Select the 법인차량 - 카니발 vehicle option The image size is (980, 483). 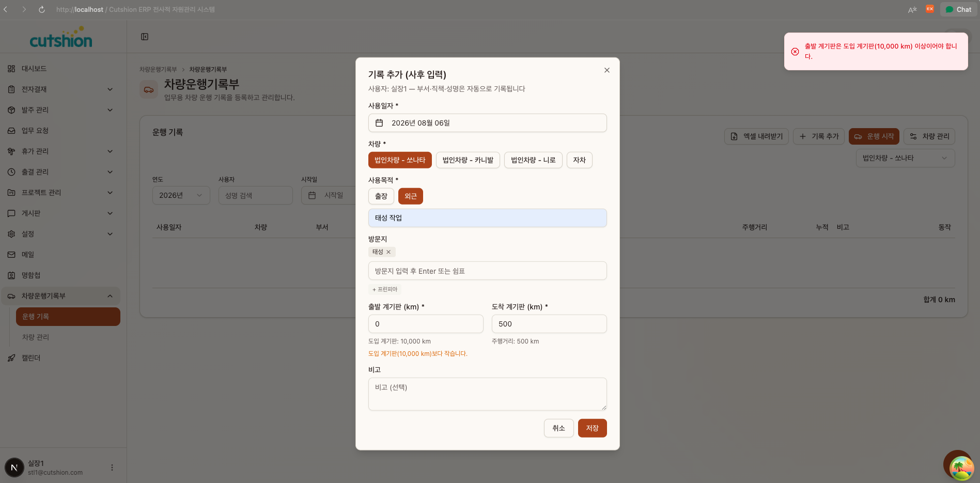[468, 160]
